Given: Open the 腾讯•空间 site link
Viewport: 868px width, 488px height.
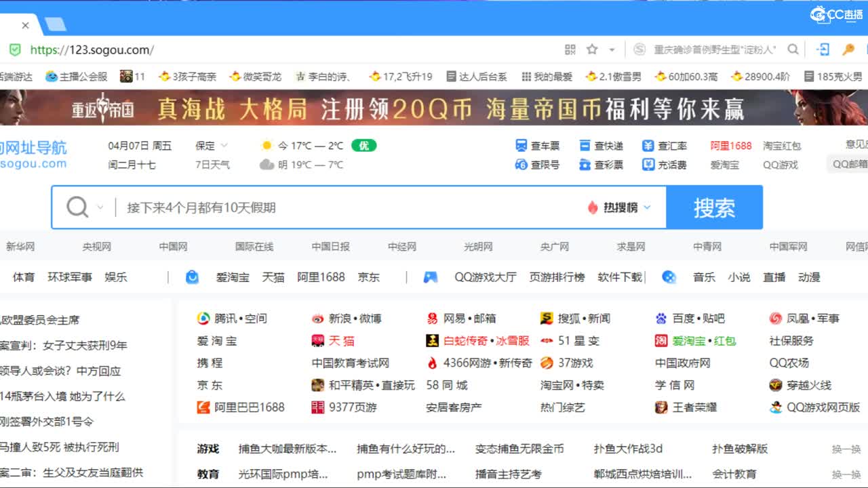Looking at the screenshot, I should pyautogui.click(x=232, y=319).
